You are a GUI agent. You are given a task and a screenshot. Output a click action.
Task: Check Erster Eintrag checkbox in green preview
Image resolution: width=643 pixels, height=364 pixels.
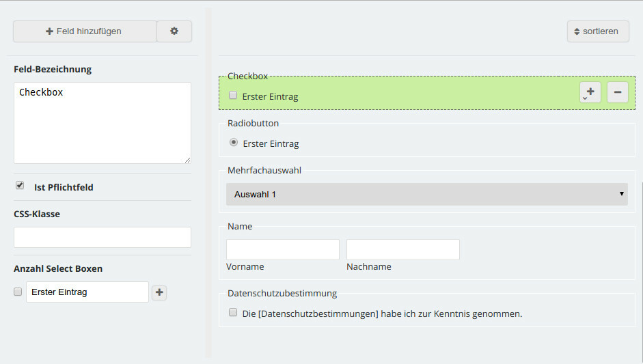[233, 96]
